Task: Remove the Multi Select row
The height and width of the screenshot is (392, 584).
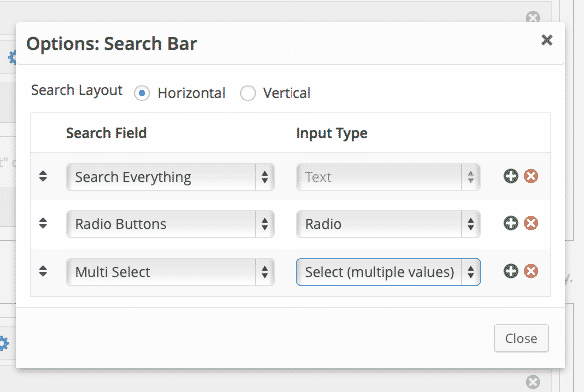Action: coord(531,271)
